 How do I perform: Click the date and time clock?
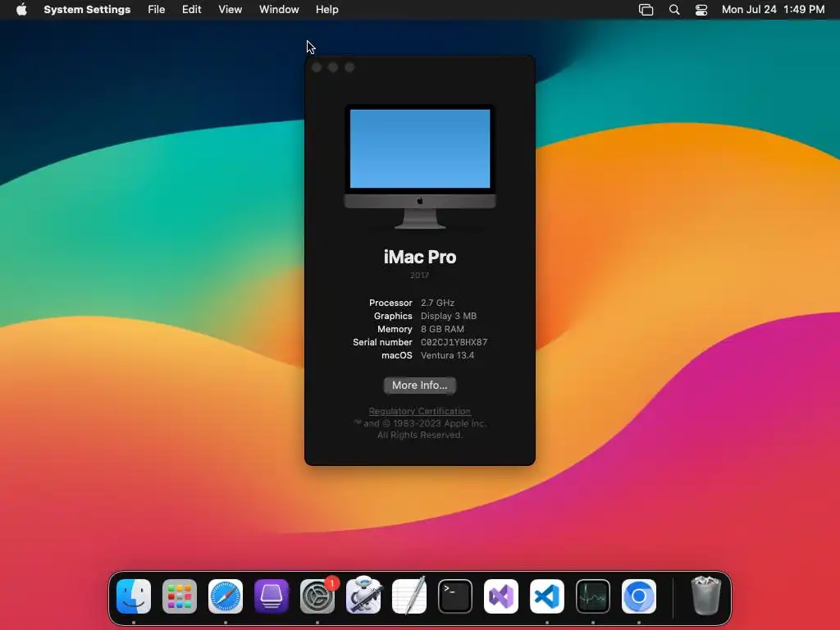[x=773, y=10]
